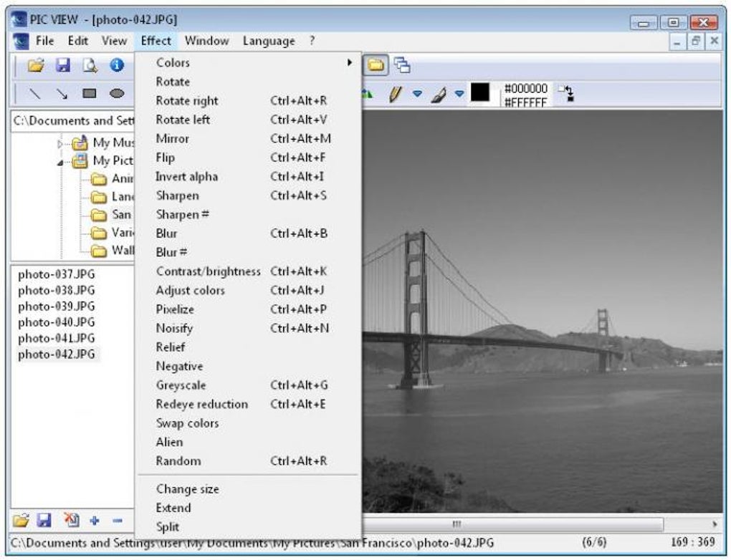Click the open folder icon in top toolbar
Screen dimensions: 731x560
click(x=36, y=66)
